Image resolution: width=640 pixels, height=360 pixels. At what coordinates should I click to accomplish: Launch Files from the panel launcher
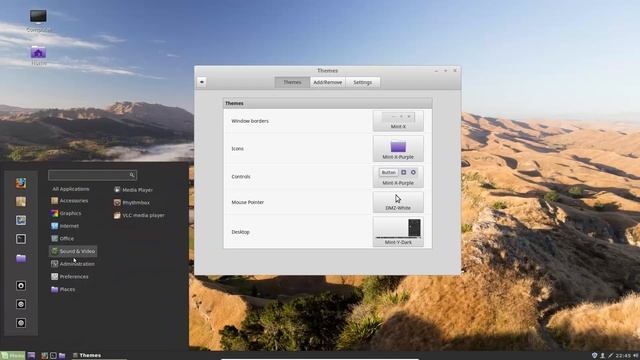tap(62, 356)
